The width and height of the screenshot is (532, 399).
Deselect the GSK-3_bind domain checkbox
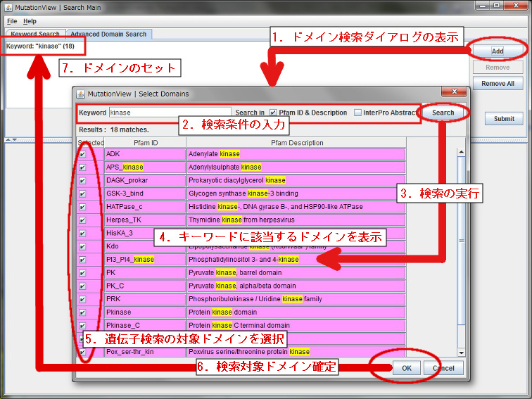(x=83, y=194)
